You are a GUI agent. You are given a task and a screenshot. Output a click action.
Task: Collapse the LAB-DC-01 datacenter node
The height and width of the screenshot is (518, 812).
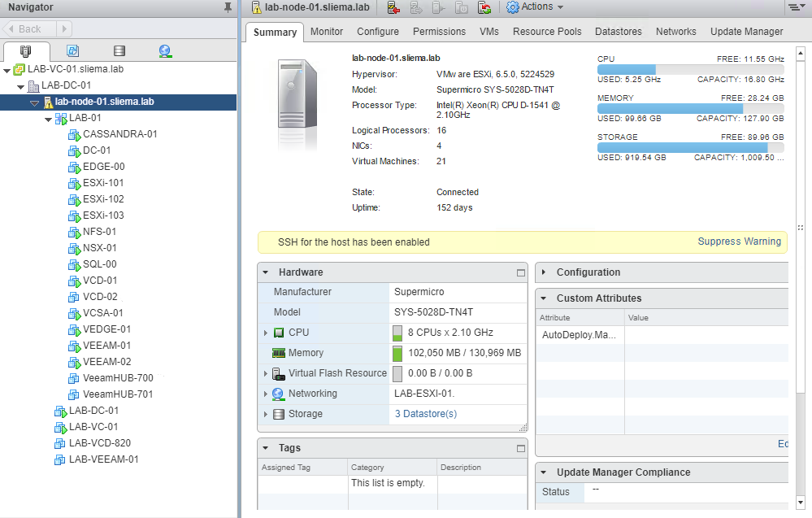click(20, 86)
